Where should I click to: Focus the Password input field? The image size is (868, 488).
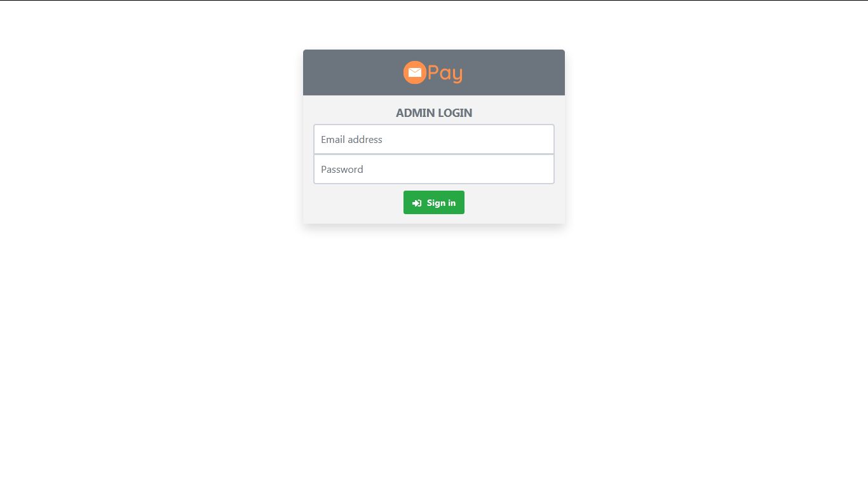point(434,169)
